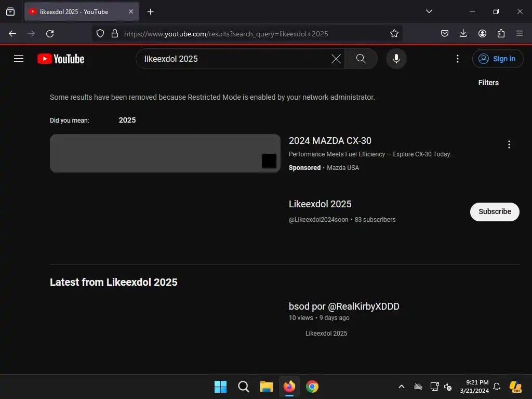Open Likeexdol 2025 channel under the video
532x399 pixels.
coord(326,334)
